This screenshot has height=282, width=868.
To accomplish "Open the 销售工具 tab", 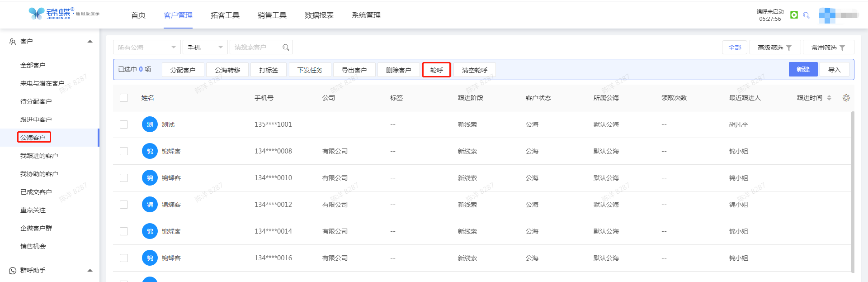I will [272, 15].
